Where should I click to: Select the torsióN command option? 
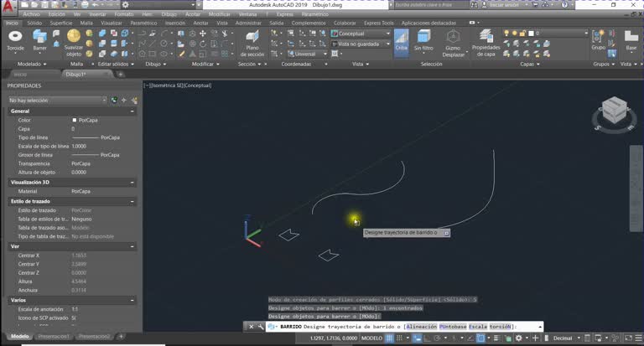pyautogui.click(x=500, y=327)
